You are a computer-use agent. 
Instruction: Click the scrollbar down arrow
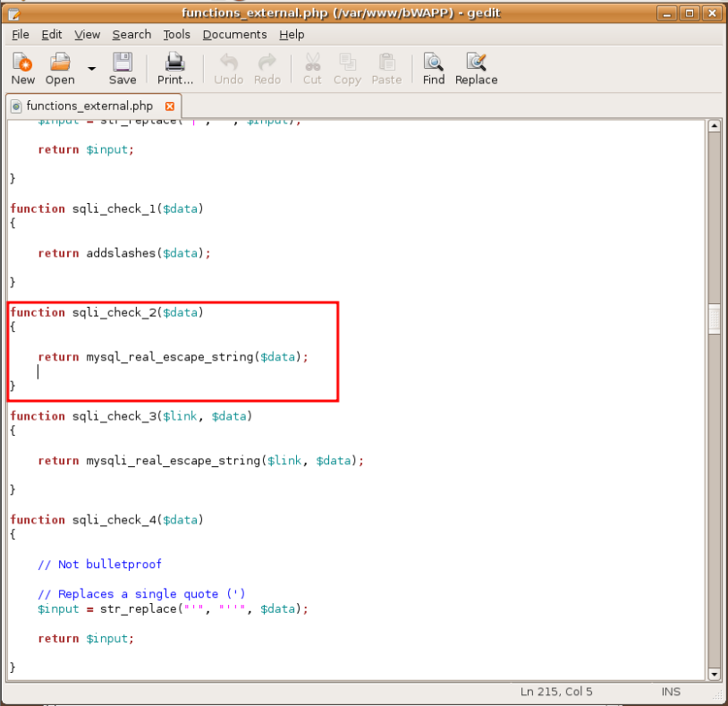[715, 674]
